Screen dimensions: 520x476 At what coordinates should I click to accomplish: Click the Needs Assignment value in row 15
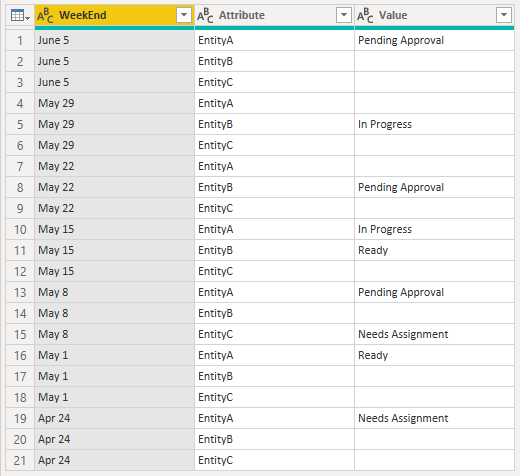(403, 335)
